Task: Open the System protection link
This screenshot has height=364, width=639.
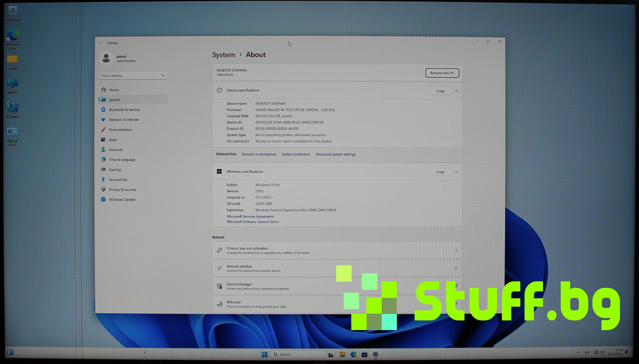Action: point(296,154)
